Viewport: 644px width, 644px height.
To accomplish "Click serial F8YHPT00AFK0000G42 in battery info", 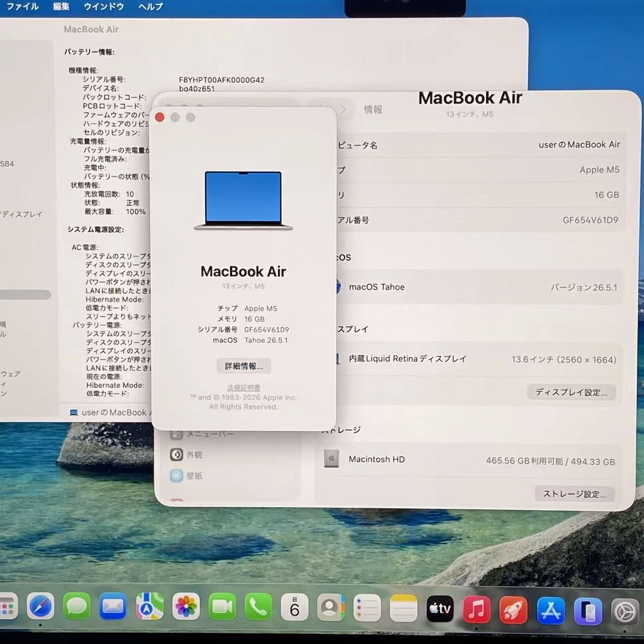I will pyautogui.click(x=222, y=80).
